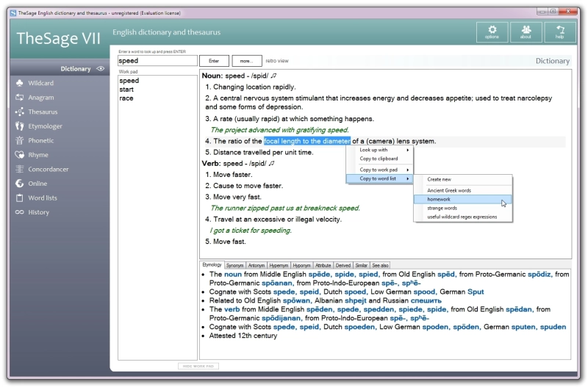Click the Wildcard club icon in sidebar

pyautogui.click(x=20, y=83)
